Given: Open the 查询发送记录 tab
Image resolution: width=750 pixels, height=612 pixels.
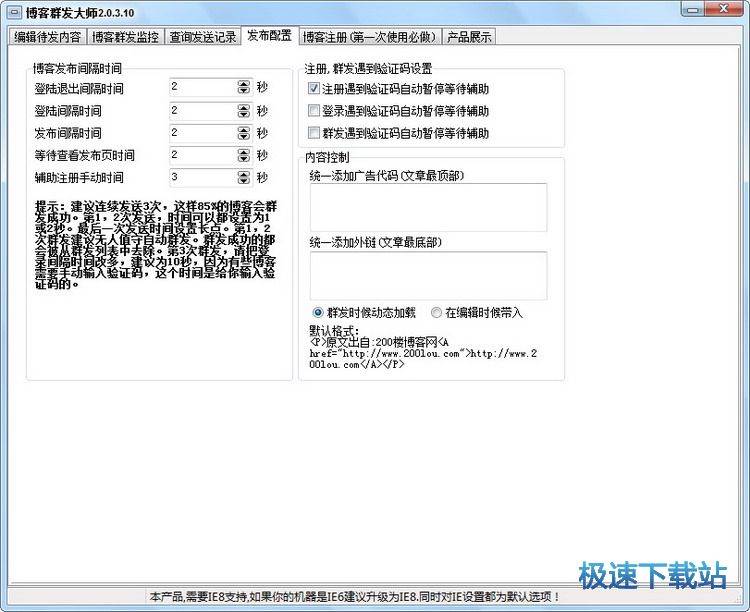Looking at the screenshot, I should [x=203, y=37].
